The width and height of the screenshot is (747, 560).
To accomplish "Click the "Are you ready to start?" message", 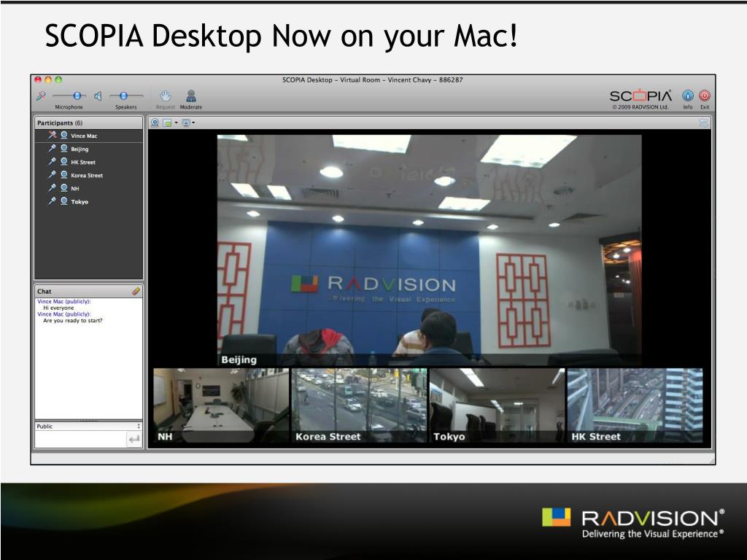I will click(x=73, y=321).
